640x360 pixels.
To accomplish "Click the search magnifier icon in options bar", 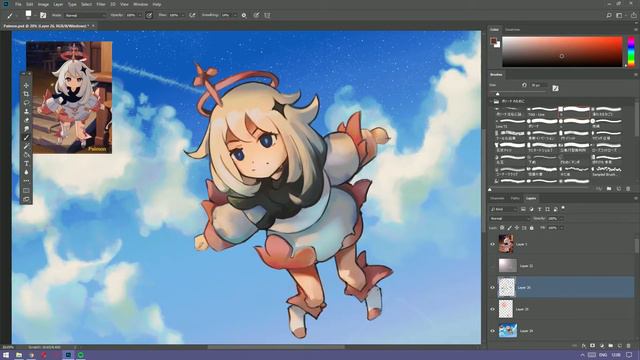I will [x=609, y=15].
